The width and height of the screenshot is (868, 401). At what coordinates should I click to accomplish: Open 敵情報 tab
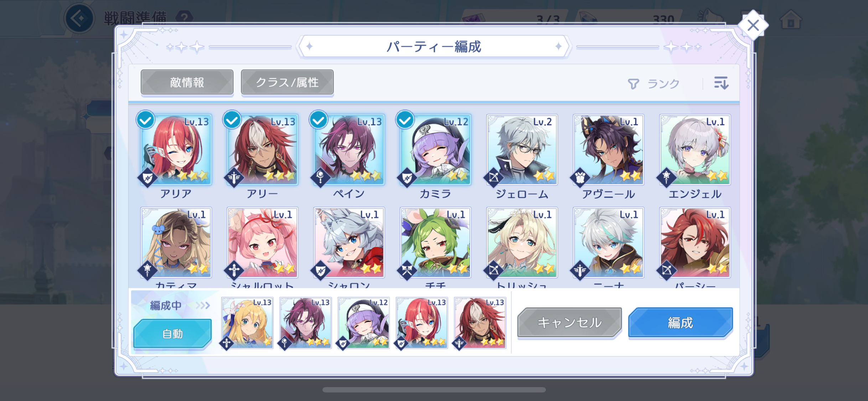click(187, 82)
